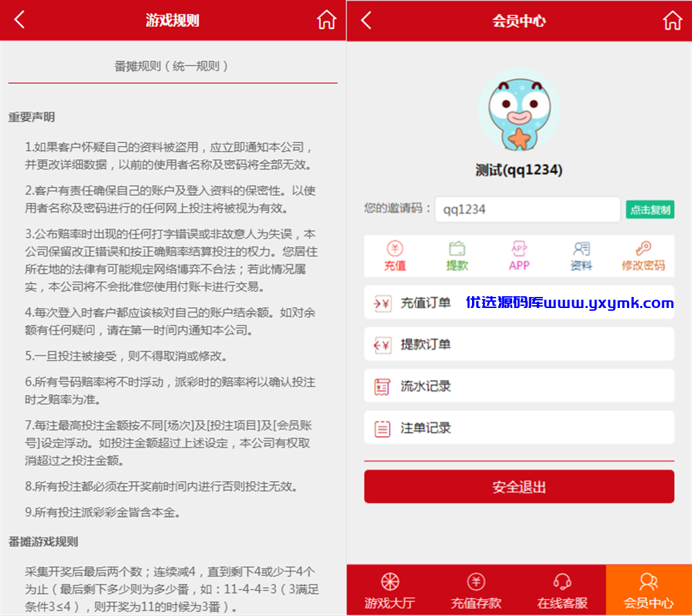Image resolution: width=692 pixels, height=616 pixels.
Task: Switch to 游戏大厅 bottom tab
Action: (x=390, y=590)
